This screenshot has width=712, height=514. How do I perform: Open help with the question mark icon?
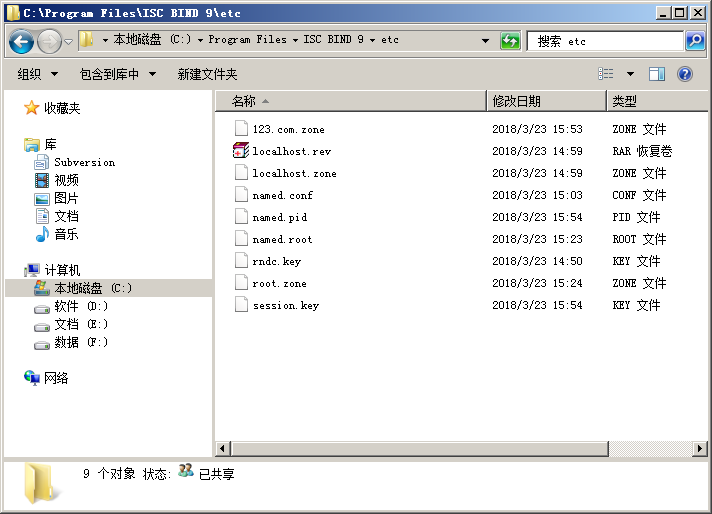click(685, 74)
